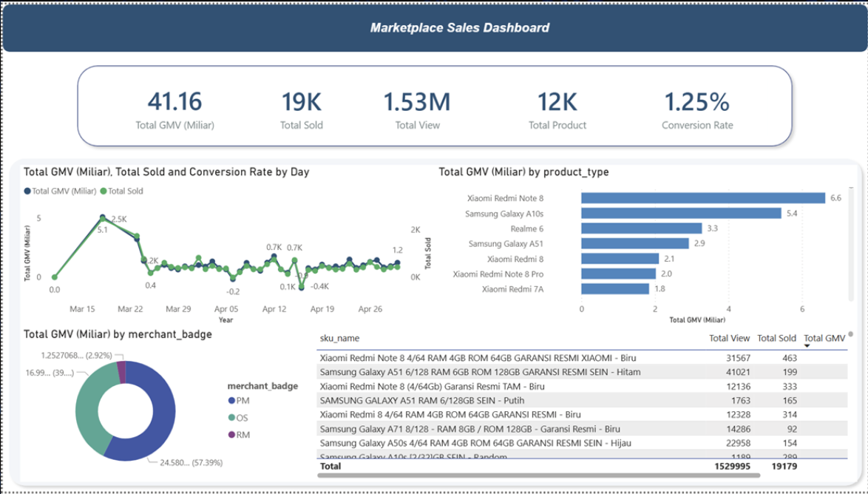Viewport: 868px width, 494px height.
Task: Select the 19K Total Sold card
Action: pyautogui.click(x=301, y=109)
